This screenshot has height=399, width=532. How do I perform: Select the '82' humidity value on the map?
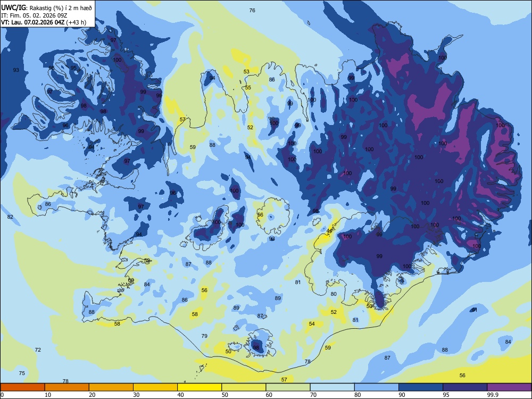[10, 217]
